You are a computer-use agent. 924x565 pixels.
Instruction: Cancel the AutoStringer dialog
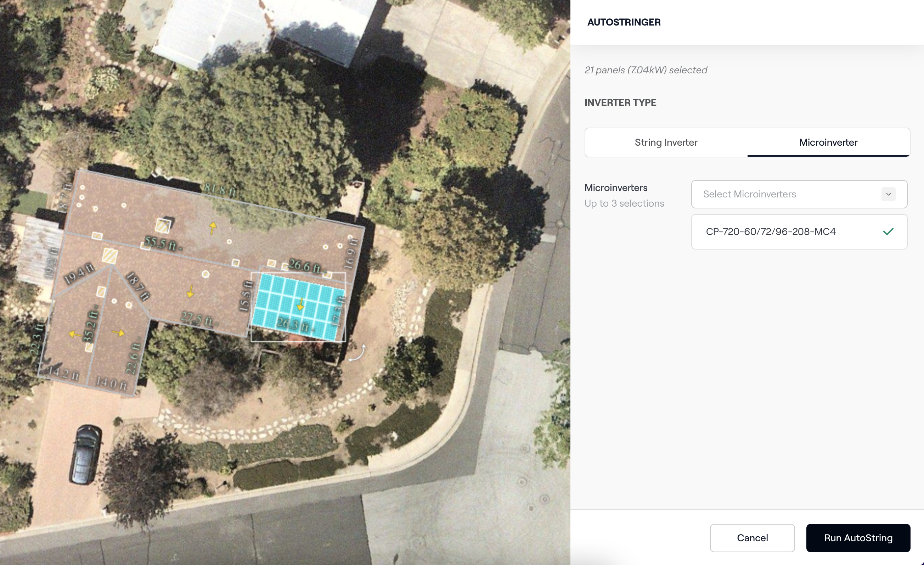pos(752,538)
